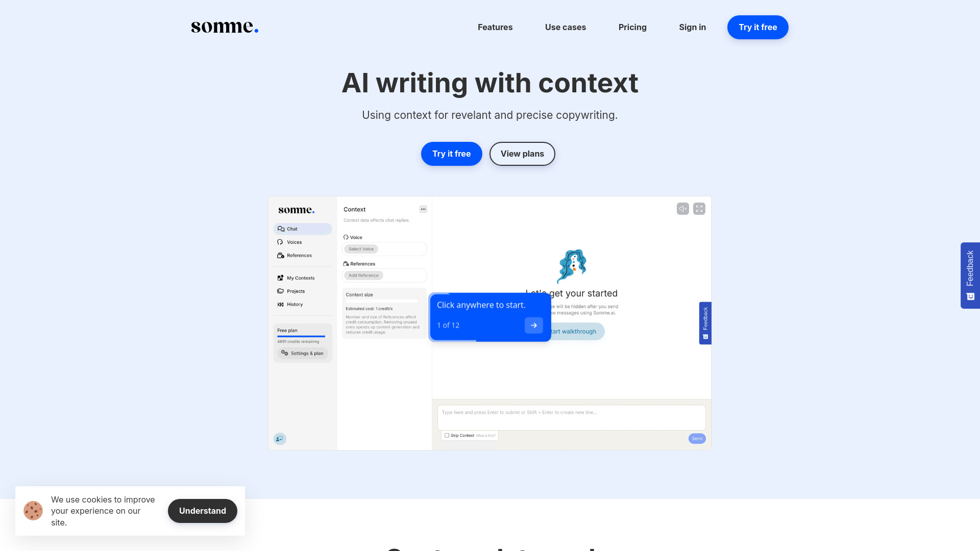This screenshot has width=980, height=551.
Task: Expand the Add Reference dropdown
Action: [x=363, y=275]
